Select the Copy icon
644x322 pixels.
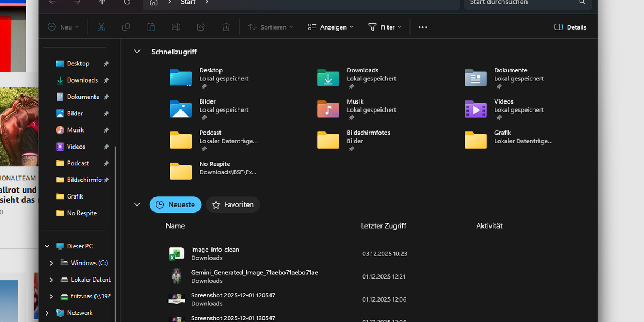tap(126, 26)
